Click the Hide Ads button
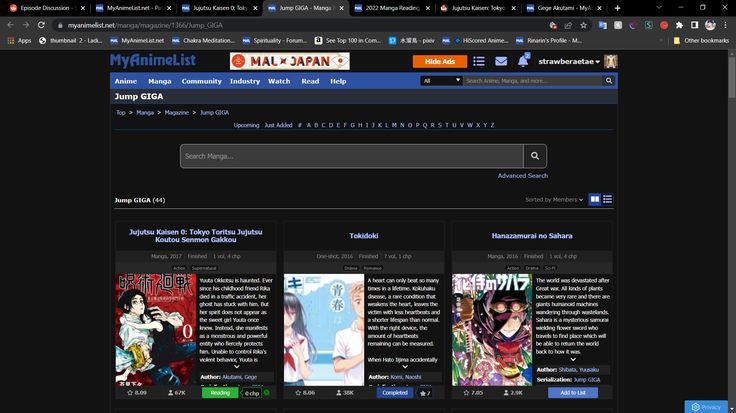The width and height of the screenshot is (736, 413). [x=440, y=61]
